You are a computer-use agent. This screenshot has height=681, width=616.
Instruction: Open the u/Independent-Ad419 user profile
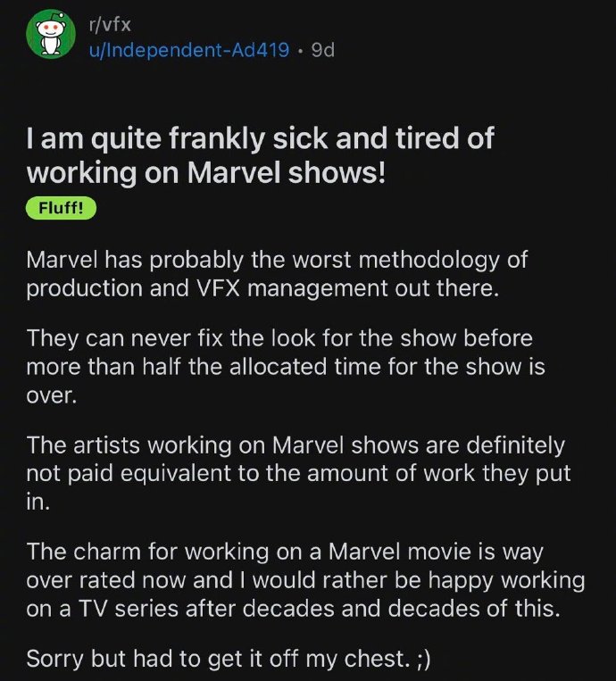[187, 50]
